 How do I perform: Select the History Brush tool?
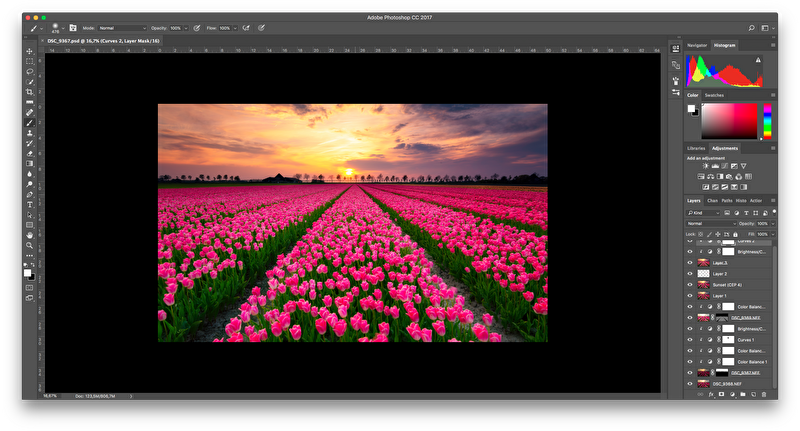click(30, 143)
